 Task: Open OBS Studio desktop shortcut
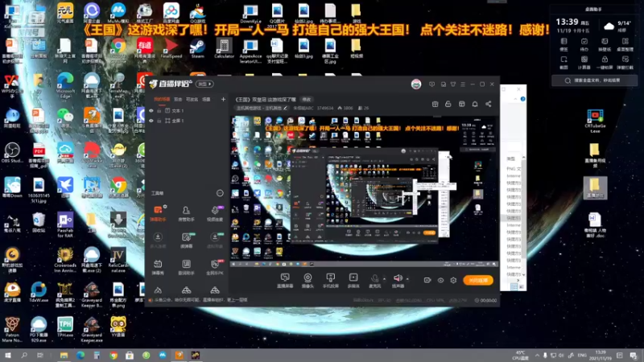tap(12, 153)
